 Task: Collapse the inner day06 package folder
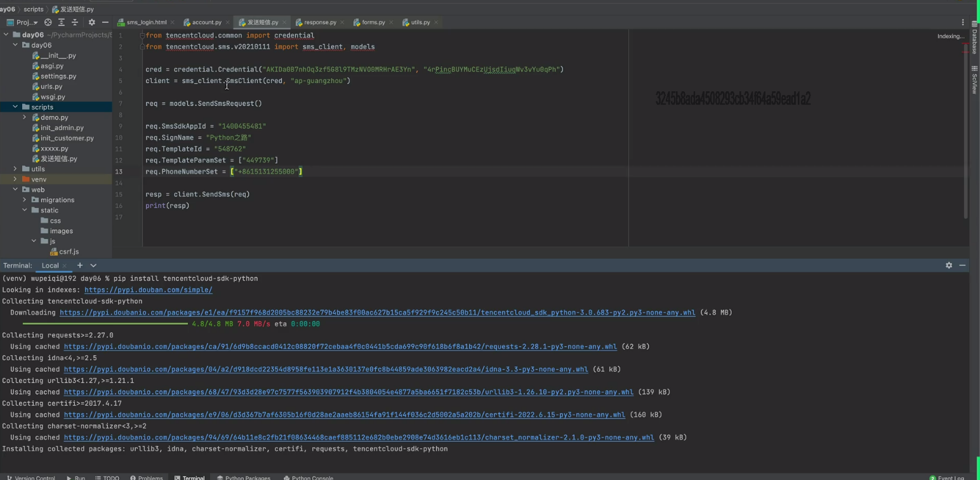[15, 45]
